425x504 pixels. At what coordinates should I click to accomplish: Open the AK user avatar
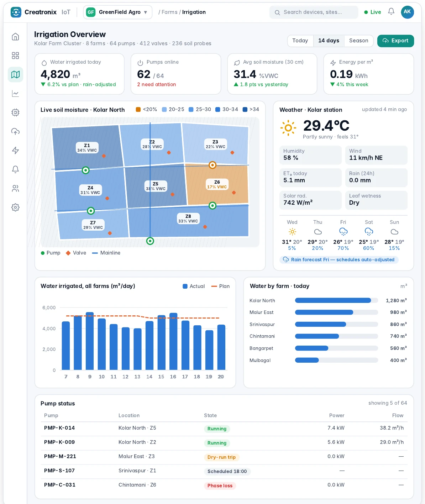(407, 12)
